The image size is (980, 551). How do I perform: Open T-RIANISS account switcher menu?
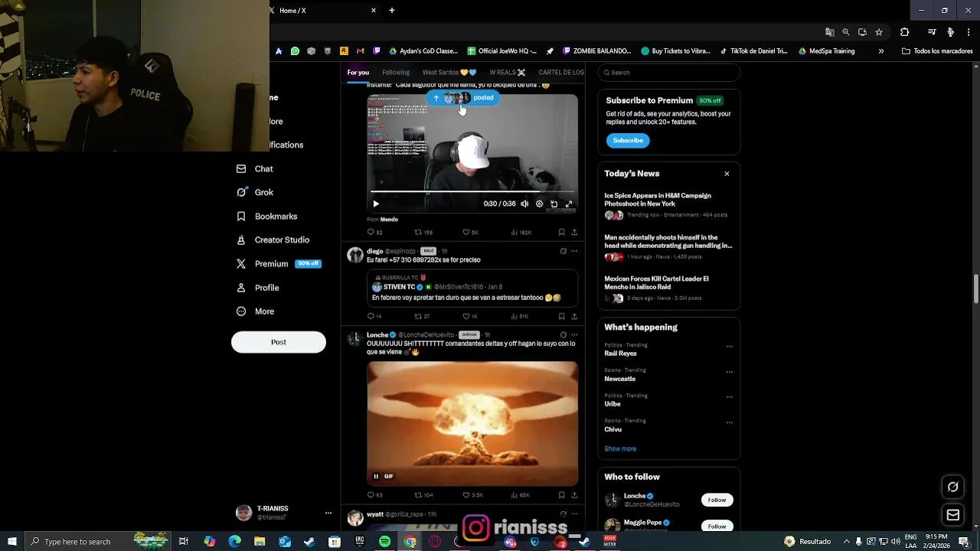pyautogui.click(x=283, y=513)
